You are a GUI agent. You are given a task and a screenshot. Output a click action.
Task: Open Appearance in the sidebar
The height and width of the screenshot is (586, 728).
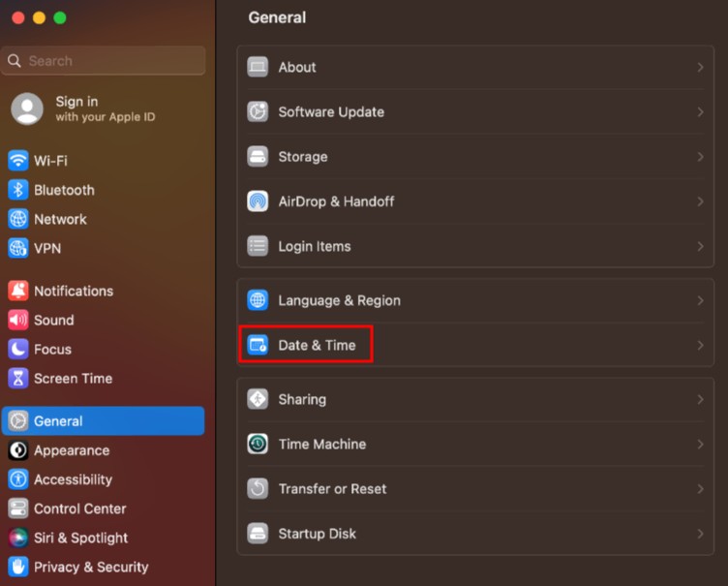pyautogui.click(x=71, y=450)
